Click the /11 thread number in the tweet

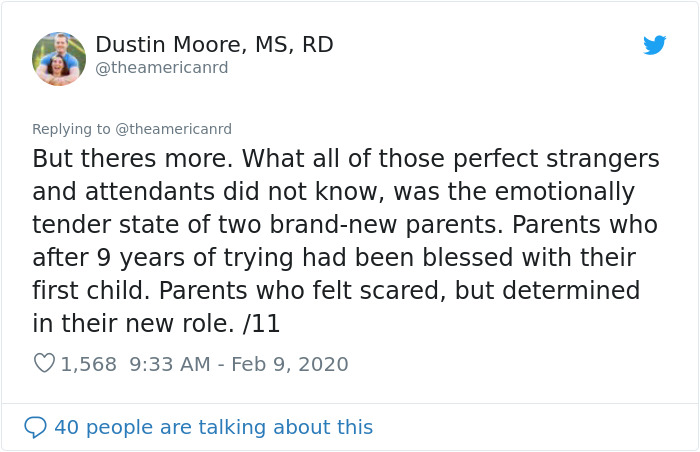(262, 323)
